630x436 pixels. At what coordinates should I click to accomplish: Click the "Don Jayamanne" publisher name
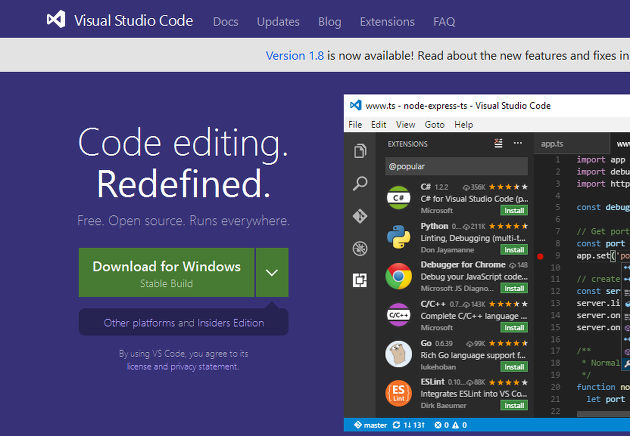447,250
